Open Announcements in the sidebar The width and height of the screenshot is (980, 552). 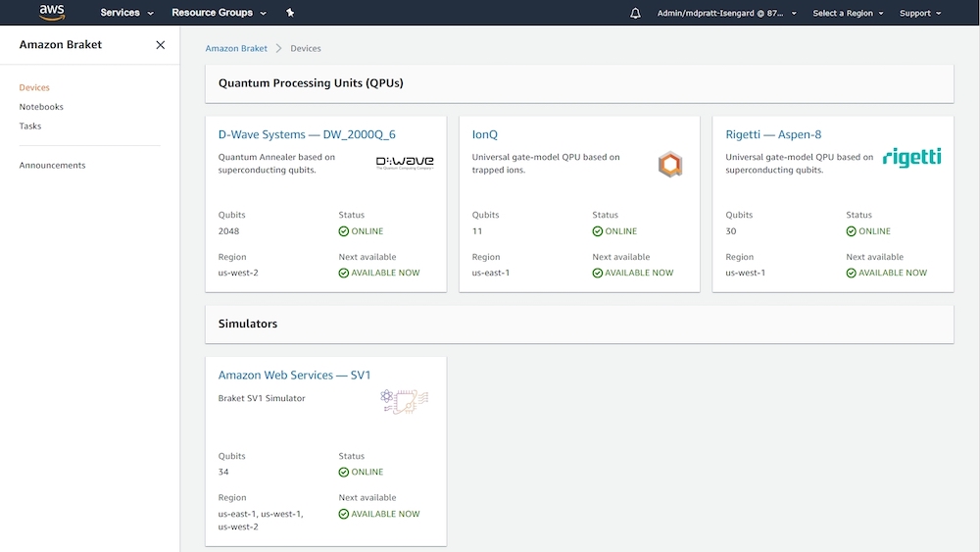(53, 166)
